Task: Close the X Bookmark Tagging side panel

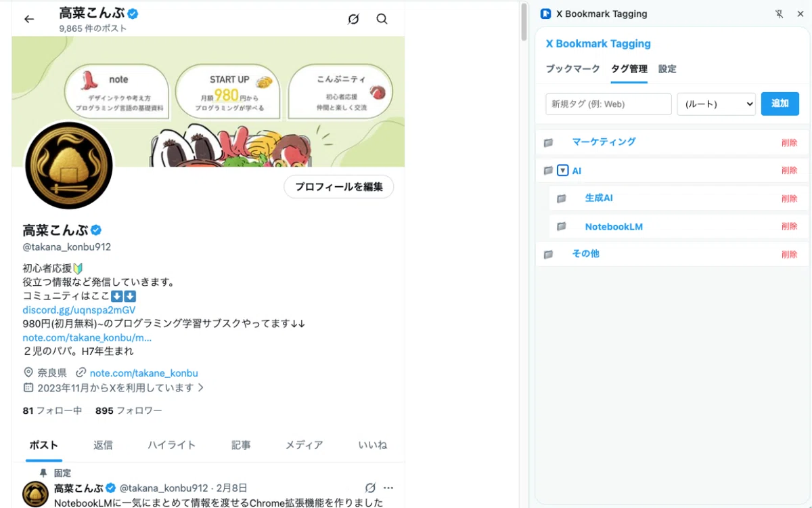Action: [x=800, y=14]
